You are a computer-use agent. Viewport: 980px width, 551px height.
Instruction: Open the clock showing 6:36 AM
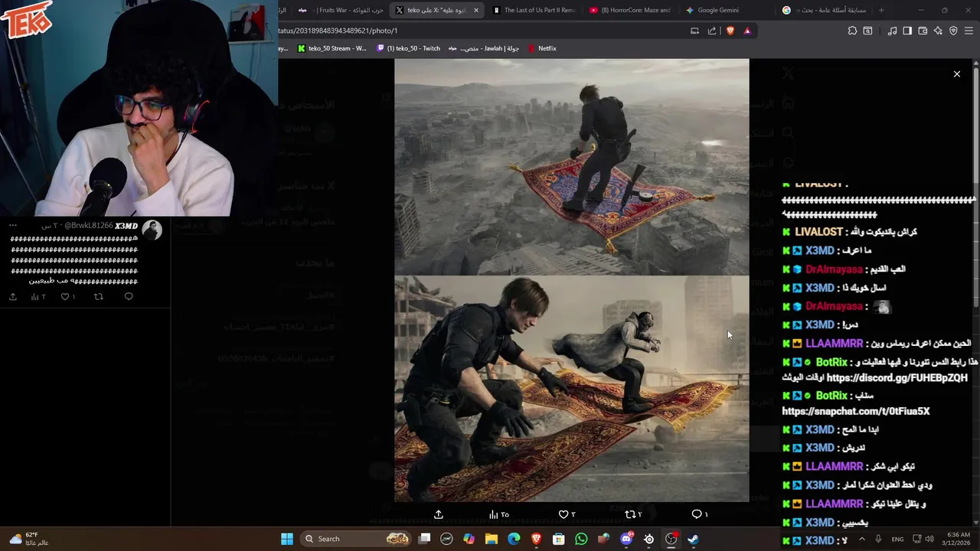tap(958, 539)
